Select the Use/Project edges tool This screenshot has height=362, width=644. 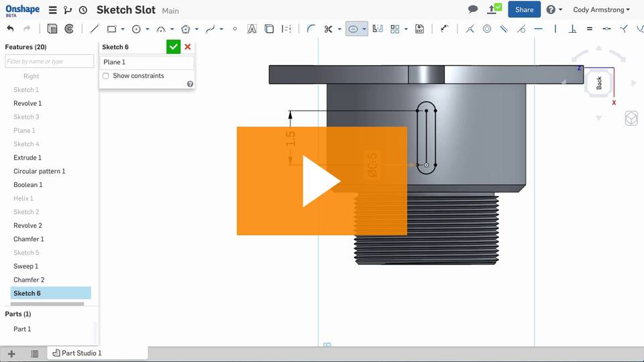pos(269,29)
